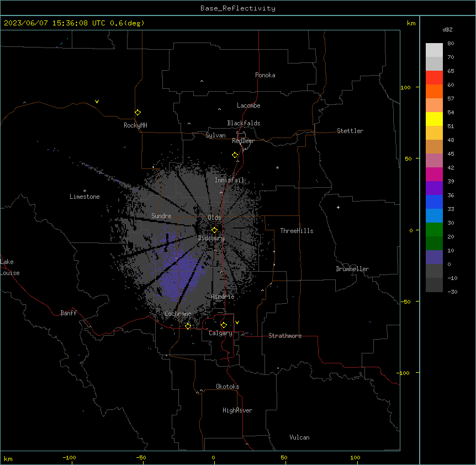Click the Vulcan label
476x465 pixels.
(300, 437)
